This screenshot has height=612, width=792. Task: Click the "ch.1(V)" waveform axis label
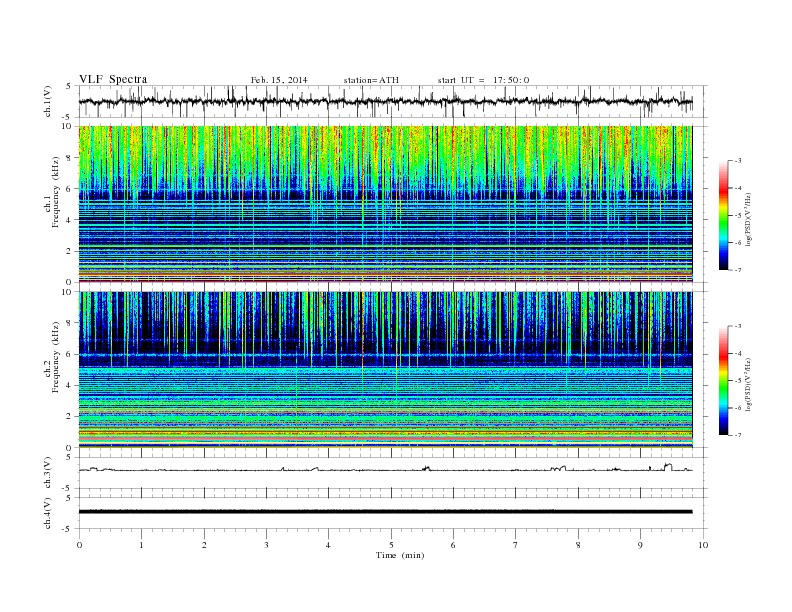[48, 101]
